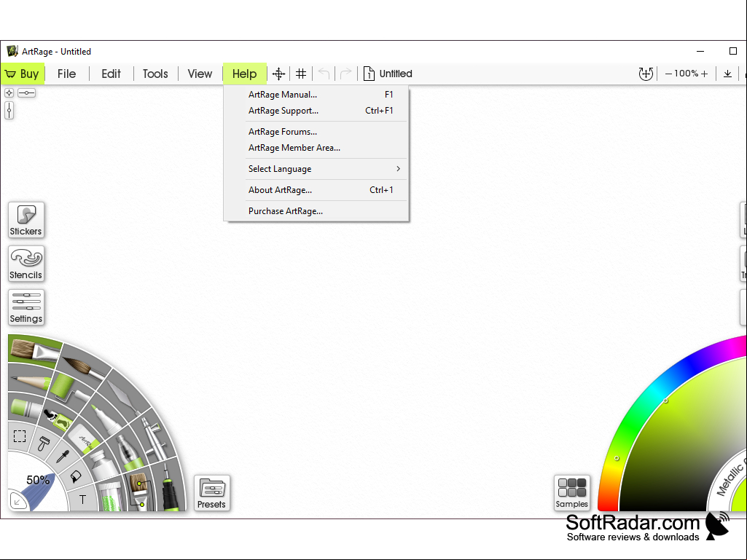Select the Pencil tool
Image resolution: width=747 pixels, height=560 pixels.
30,382
